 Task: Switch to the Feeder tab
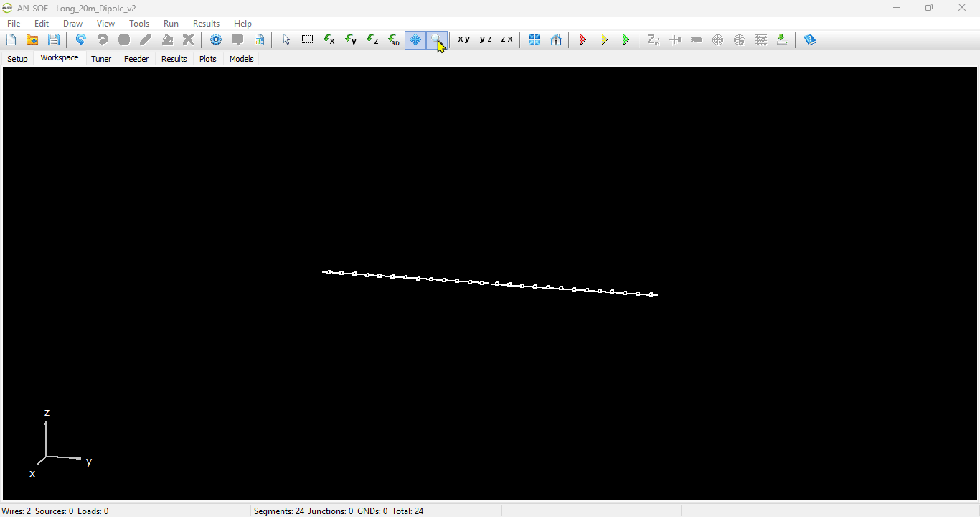coord(136,59)
